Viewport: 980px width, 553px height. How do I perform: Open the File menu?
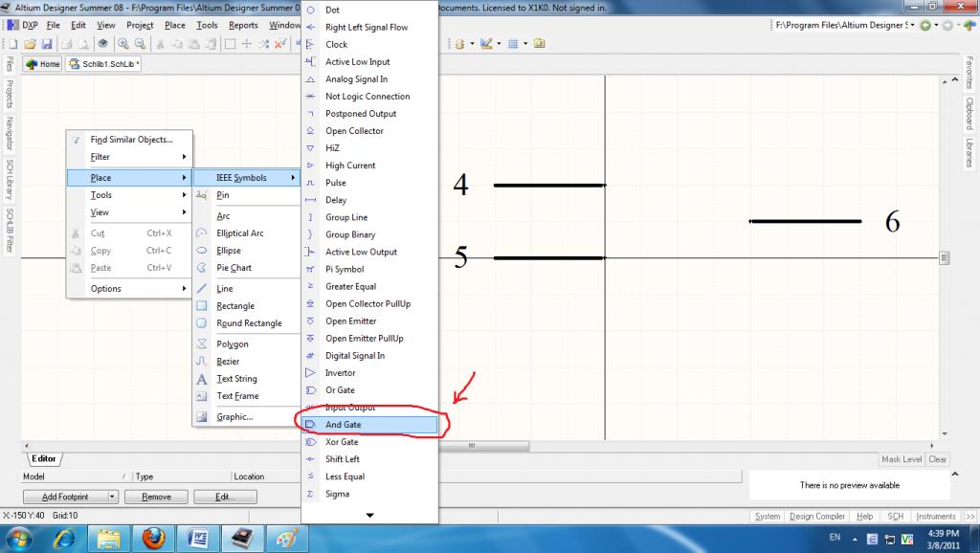(54, 25)
